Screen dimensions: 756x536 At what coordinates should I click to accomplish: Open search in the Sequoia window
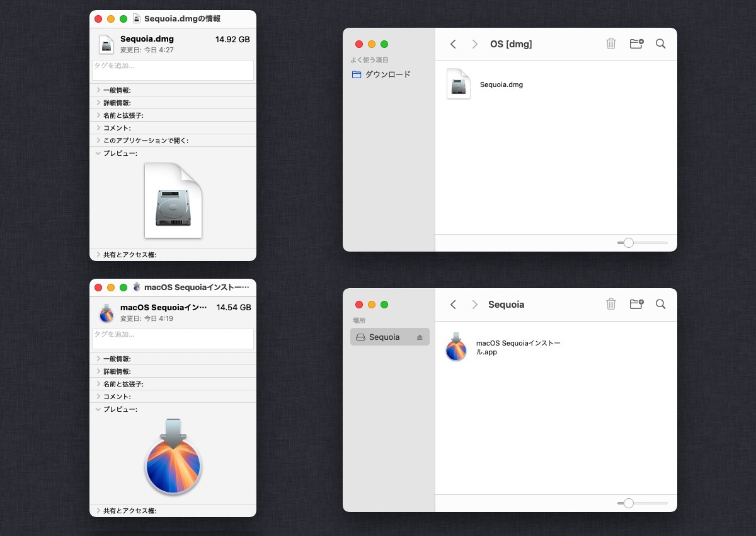click(x=660, y=304)
